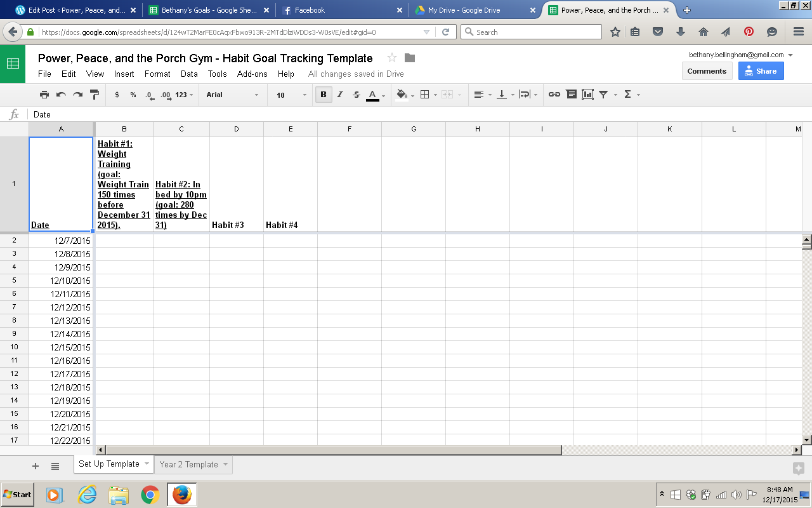Screen dimensions: 812x508
Task: Click the Filter funnel icon
Action: (x=603, y=95)
